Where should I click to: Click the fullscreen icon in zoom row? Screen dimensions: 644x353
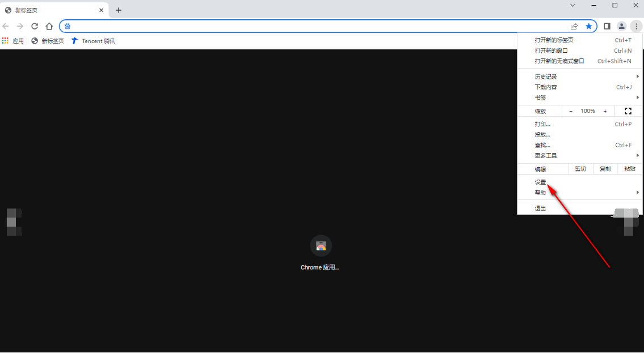tap(628, 111)
